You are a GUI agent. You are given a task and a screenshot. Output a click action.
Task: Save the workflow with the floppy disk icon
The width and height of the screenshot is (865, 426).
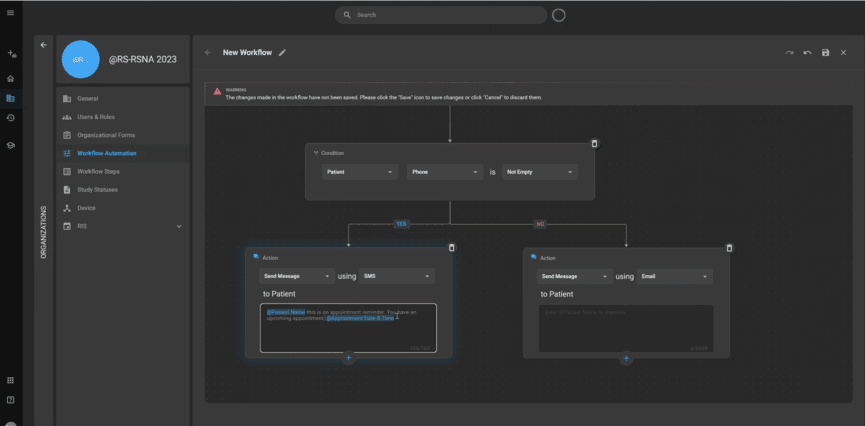pos(825,52)
